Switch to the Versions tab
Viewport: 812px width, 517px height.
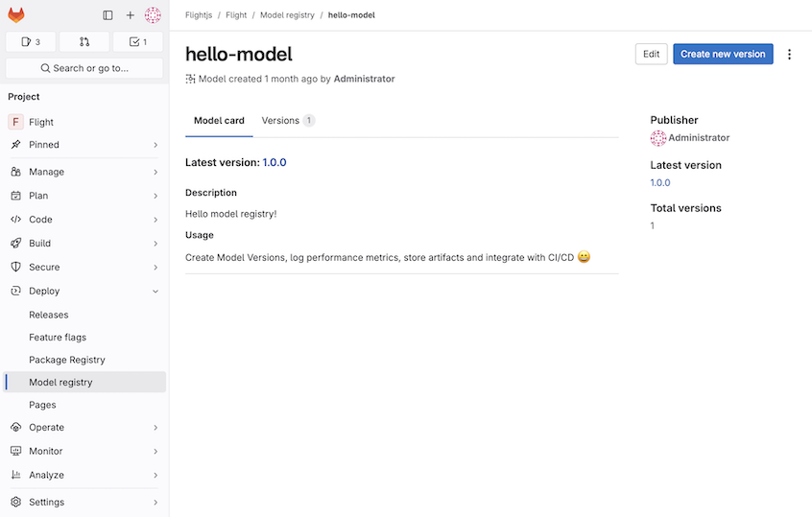tap(288, 121)
